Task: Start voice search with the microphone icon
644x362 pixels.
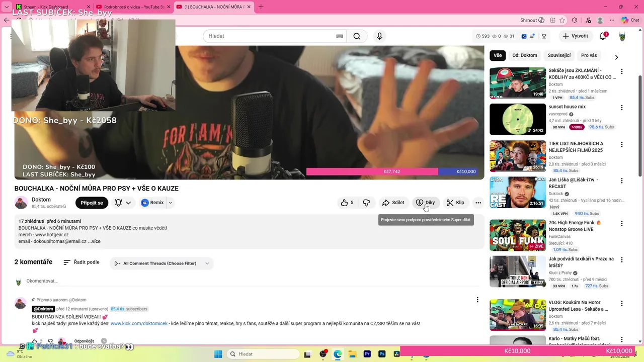Action: click(379, 36)
